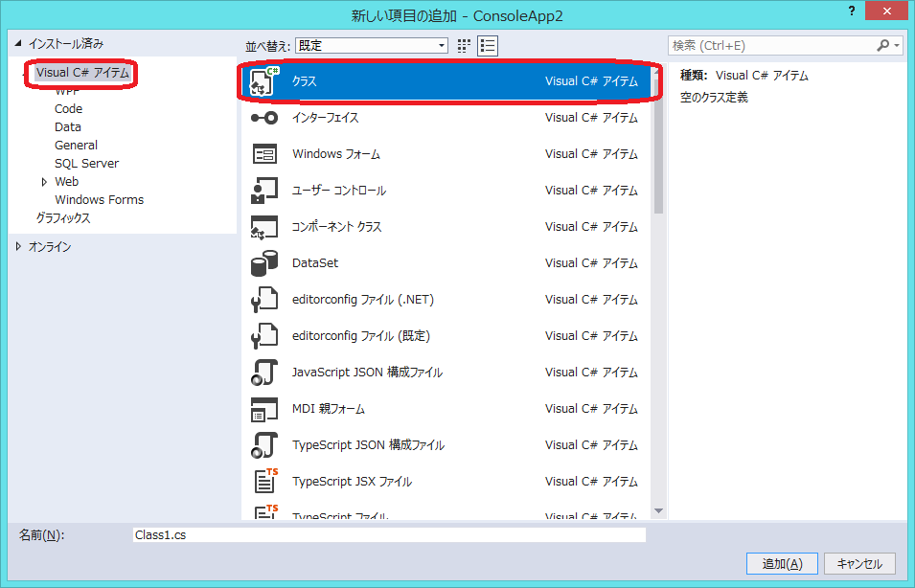
Task: Open the 並べ替え sort dropdown
Action: (x=372, y=46)
